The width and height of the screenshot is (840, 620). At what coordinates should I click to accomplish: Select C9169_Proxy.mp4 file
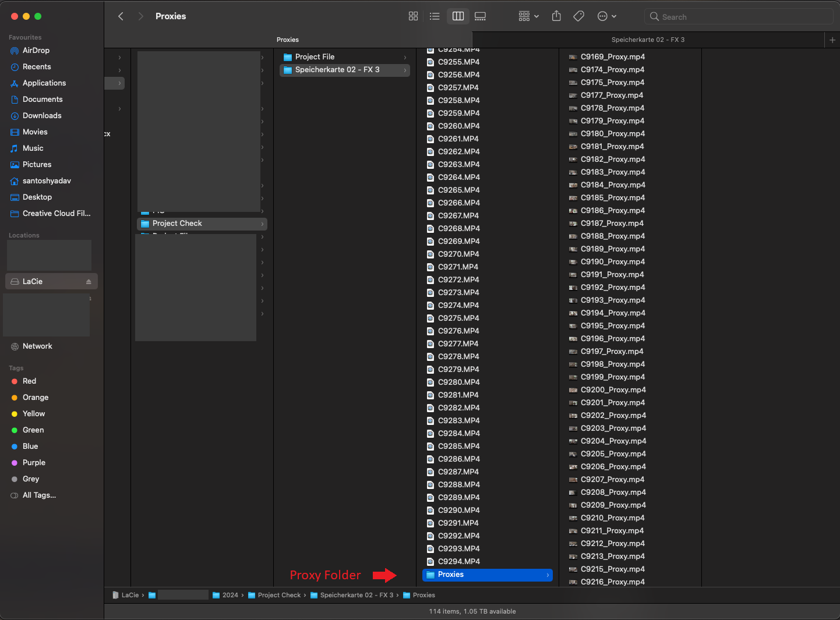coord(612,57)
